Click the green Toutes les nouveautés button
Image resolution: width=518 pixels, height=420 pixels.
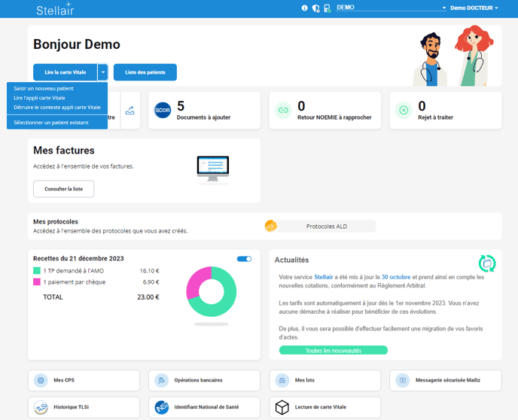pyautogui.click(x=333, y=351)
